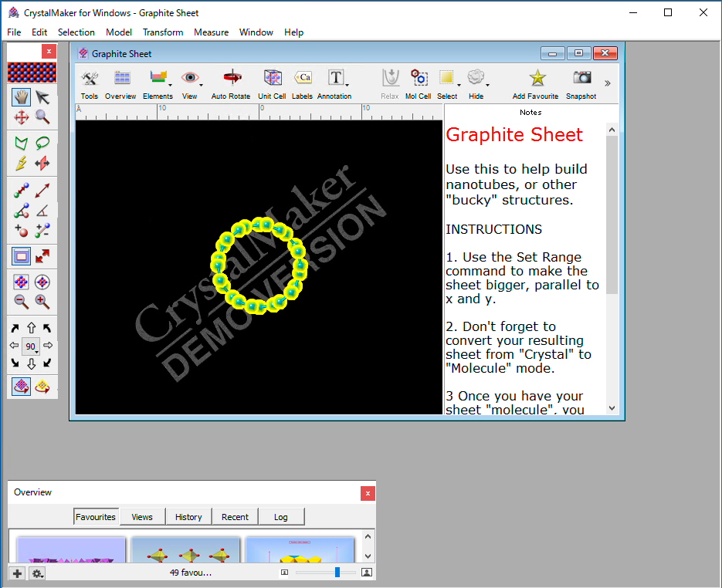Open the File menu
Viewport: 722px width, 588px height.
(x=14, y=32)
